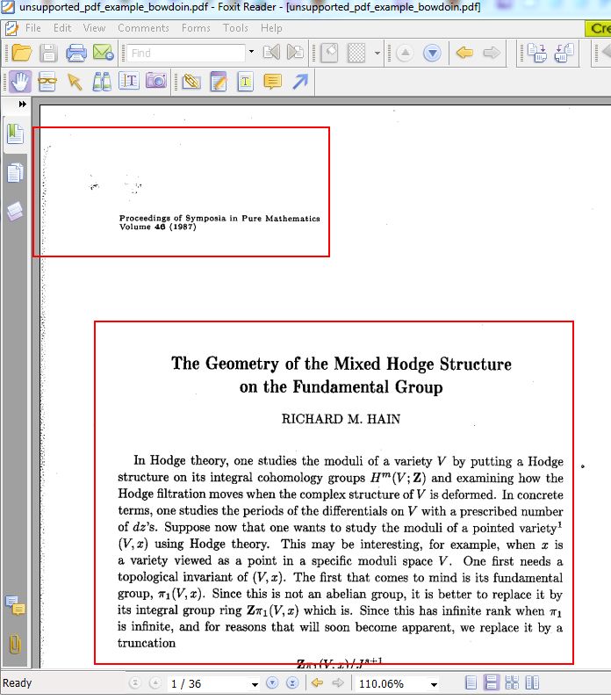Viewport: 611px width, 700px height.
Task: Click the checkered background icon in toolbar
Action: pyautogui.click(x=356, y=53)
